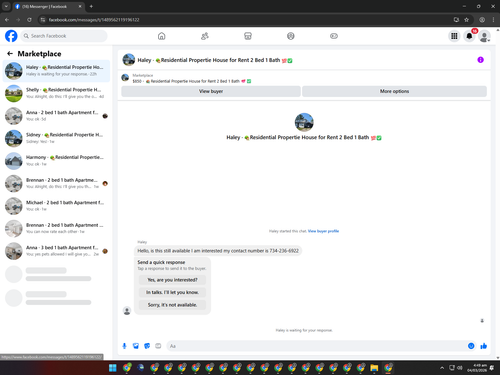
Task: Open Haley conversation in the list
Action: tap(56, 71)
